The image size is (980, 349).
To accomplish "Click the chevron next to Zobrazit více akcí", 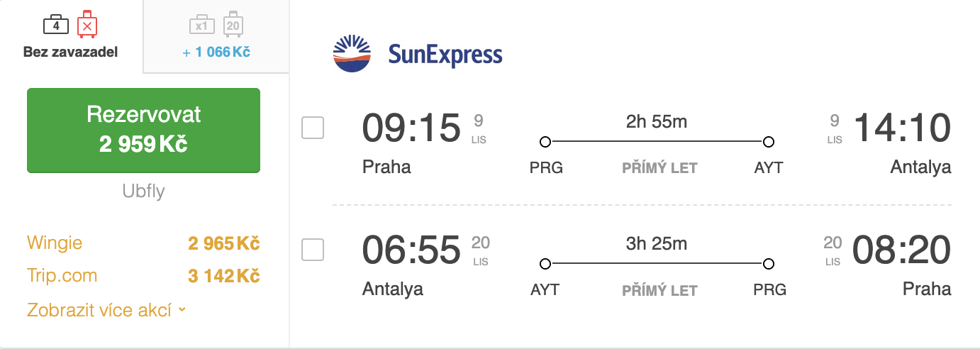I will click(x=182, y=310).
